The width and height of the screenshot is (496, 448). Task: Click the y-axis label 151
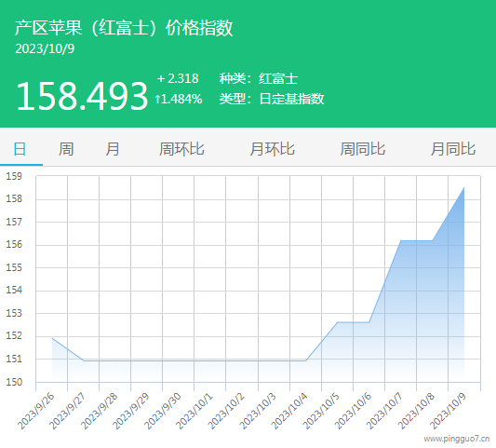coord(14,359)
